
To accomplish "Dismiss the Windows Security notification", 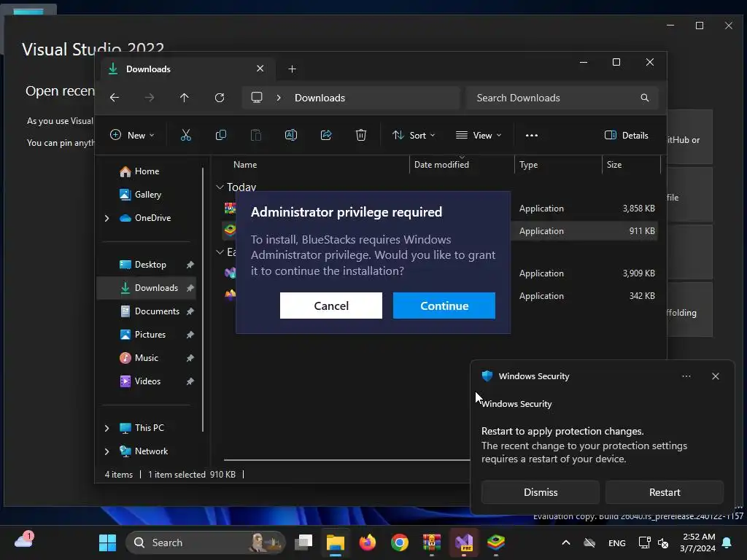I will [541, 492].
